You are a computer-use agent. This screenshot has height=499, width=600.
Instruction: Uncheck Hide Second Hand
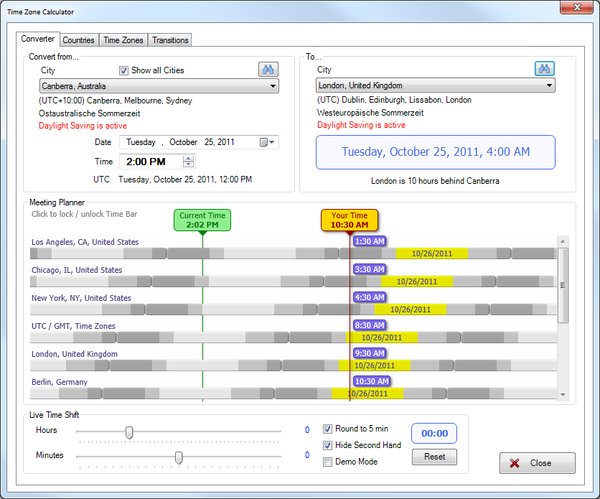[328, 445]
